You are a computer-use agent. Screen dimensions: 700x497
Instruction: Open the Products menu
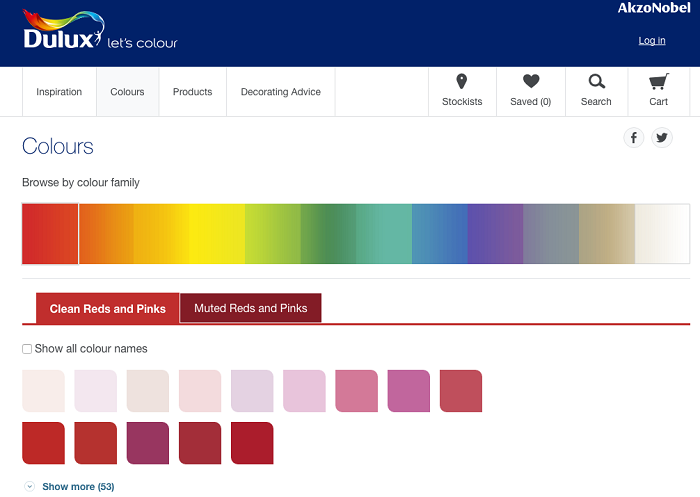(192, 92)
